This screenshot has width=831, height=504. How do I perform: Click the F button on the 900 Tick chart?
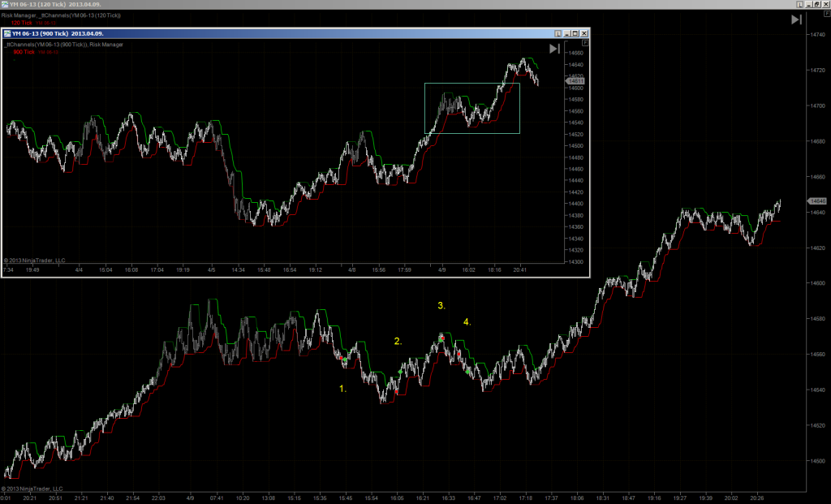pyautogui.click(x=585, y=43)
